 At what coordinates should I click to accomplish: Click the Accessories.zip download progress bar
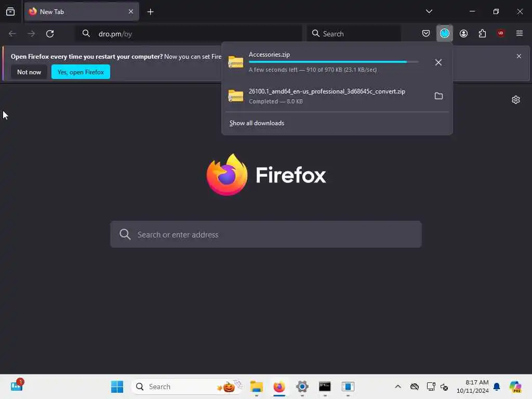pos(333,62)
